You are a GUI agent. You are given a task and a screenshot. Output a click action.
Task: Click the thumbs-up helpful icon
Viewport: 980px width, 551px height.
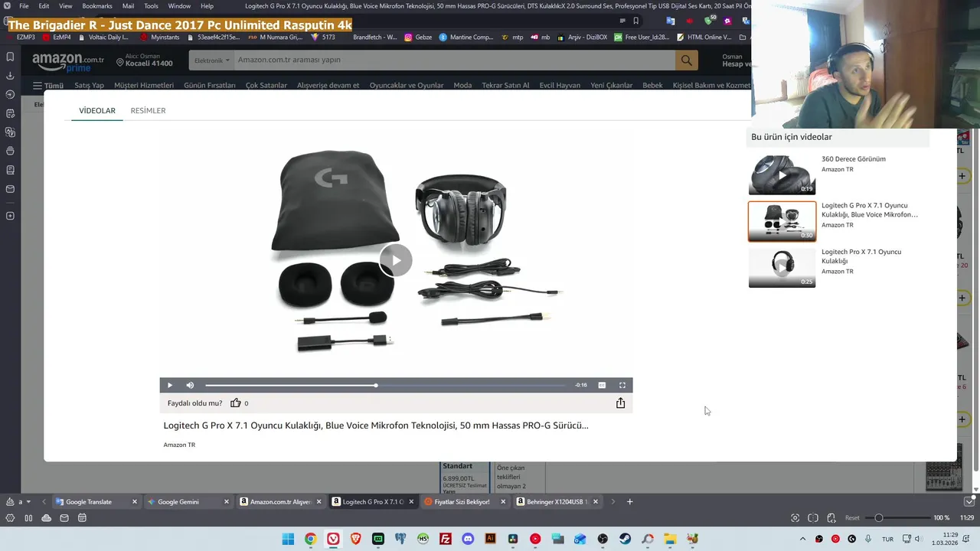(236, 403)
